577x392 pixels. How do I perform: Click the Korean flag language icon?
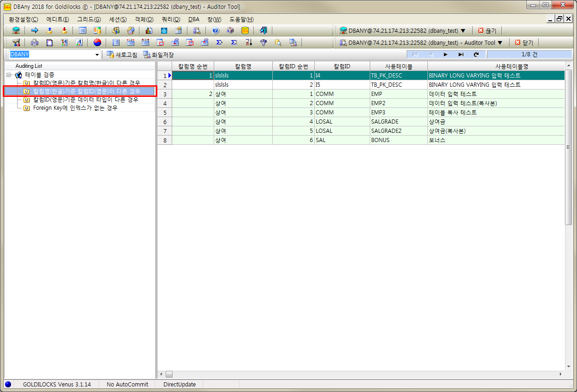[x=97, y=42]
